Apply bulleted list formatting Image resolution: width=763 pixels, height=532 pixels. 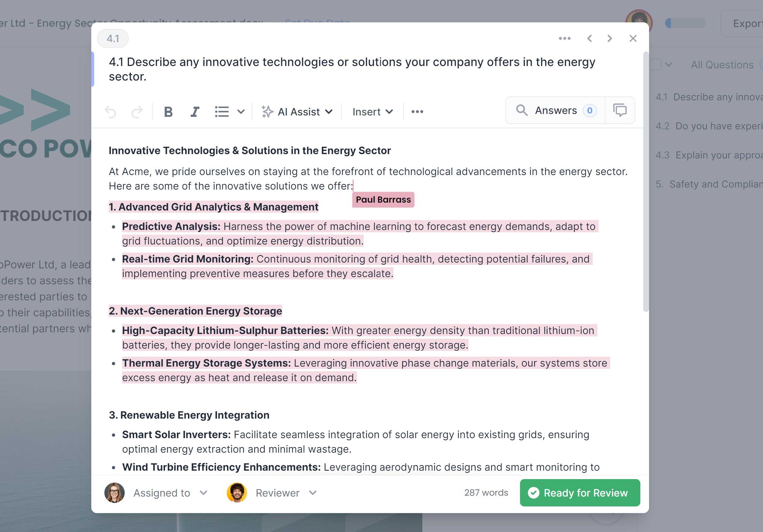222,112
